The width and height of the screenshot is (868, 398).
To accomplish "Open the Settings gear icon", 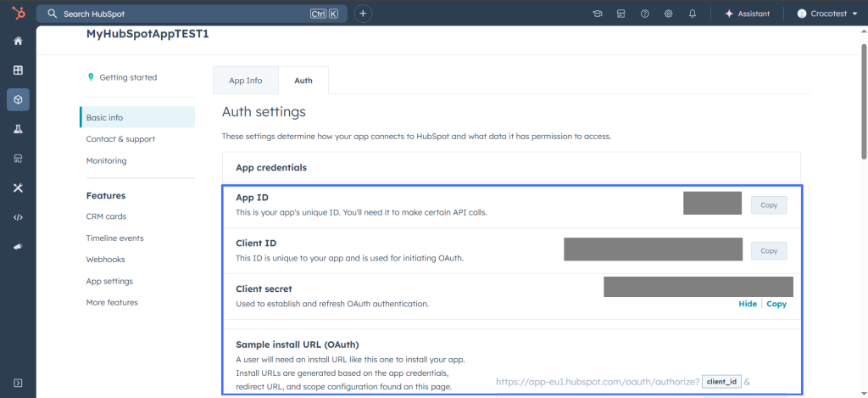I will 669,14.
